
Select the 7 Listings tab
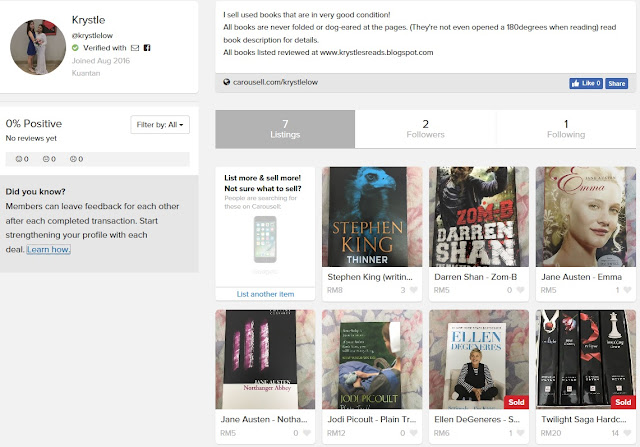[285, 129]
